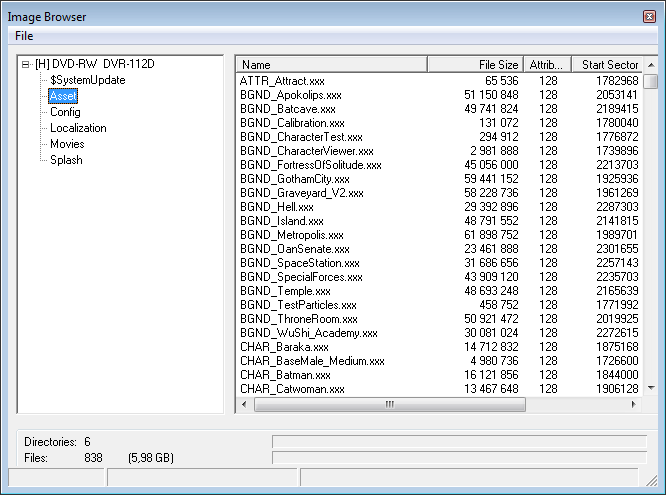Select file BGND_GothamCity.xxx
Screen dimensions: 666x495
(295, 179)
